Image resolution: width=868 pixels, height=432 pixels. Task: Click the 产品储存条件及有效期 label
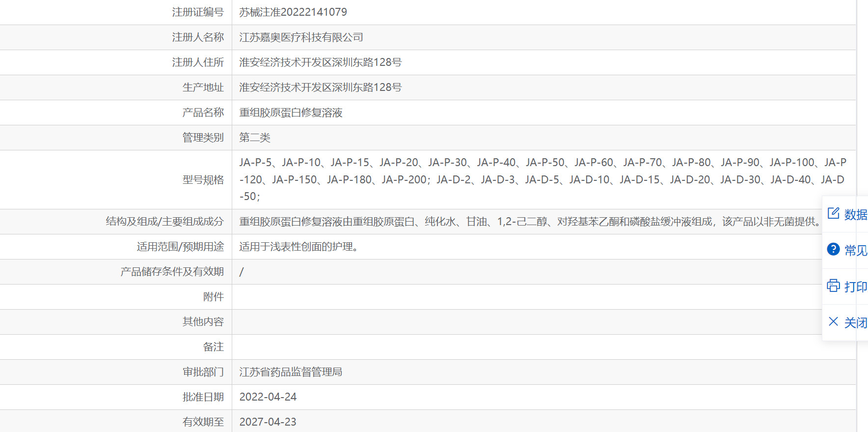tap(172, 272)
